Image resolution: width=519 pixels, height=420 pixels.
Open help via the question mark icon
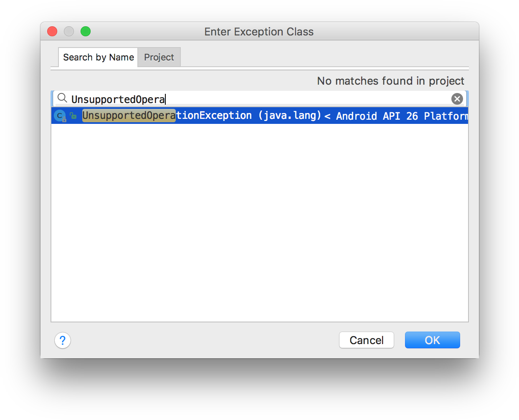[x=63, y=340]
